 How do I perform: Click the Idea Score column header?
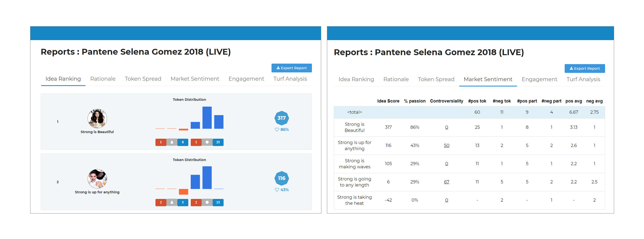(x=388, y=101)
